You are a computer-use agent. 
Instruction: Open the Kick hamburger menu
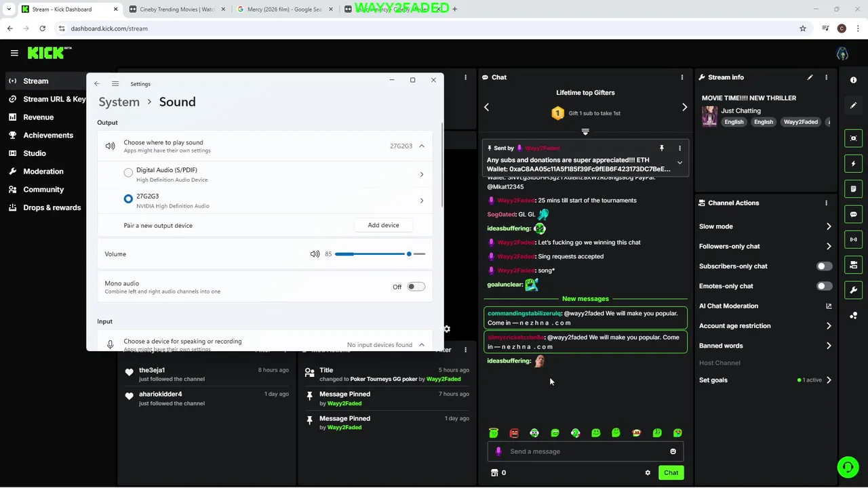(x=14, y=53)
